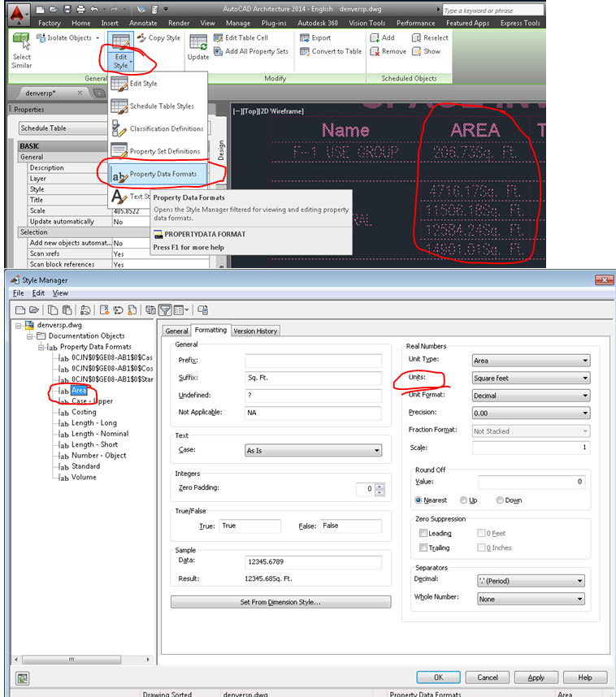This screenshot has height=697, width=616.
Task: Click Open Drawing icon in Style Manager toolbar
Action: [34, 310]
